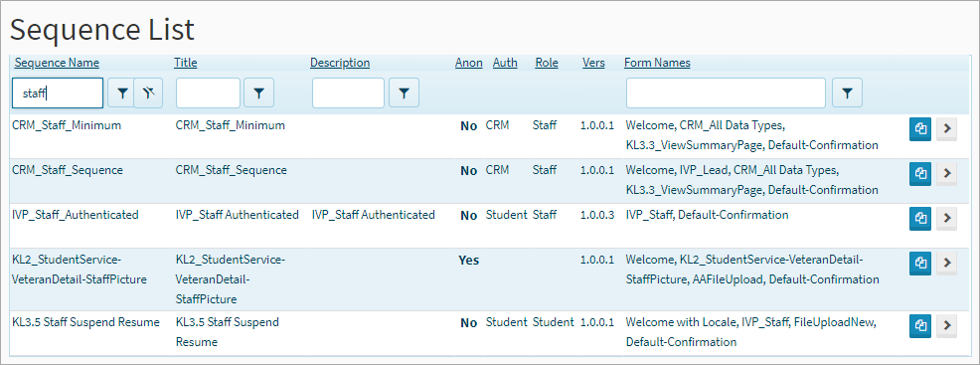Copy the CRM_Staff_Sequence sequence
The height and width of the screenshot is (365, 980).
(920, 173)
